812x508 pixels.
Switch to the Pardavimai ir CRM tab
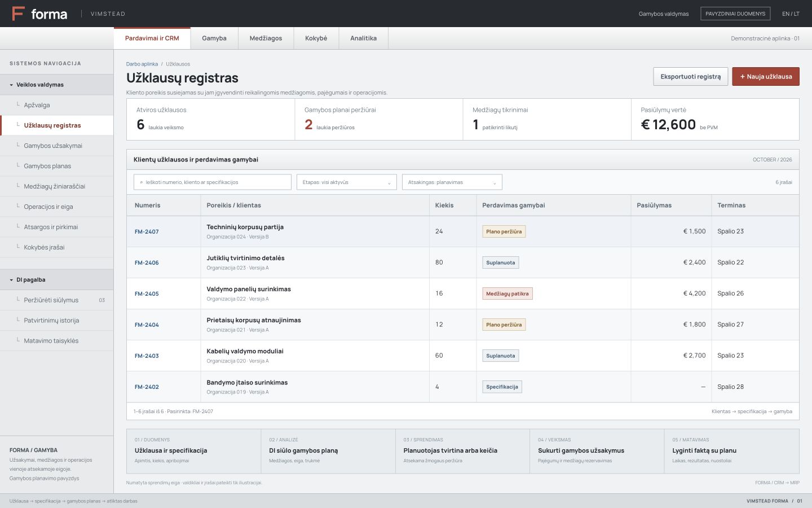coord(152,38)
